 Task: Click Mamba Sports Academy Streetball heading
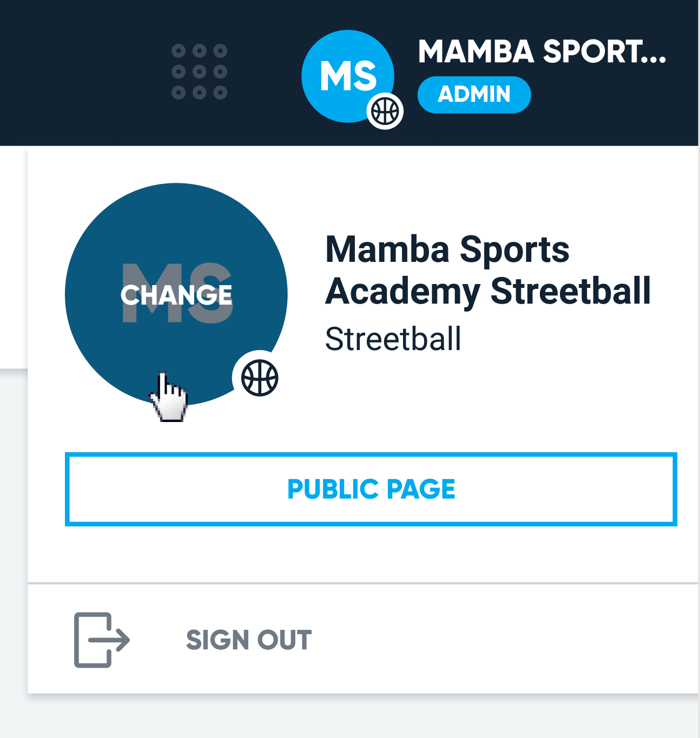coord(487,271)
